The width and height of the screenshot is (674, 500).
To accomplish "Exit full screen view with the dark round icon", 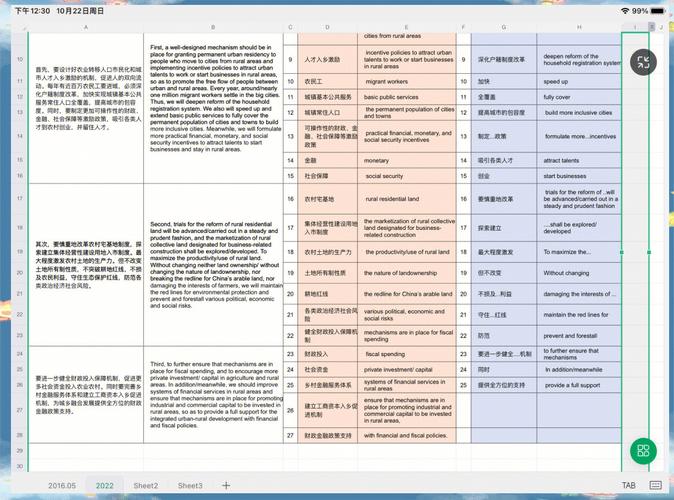I will (x=643, y=62).
